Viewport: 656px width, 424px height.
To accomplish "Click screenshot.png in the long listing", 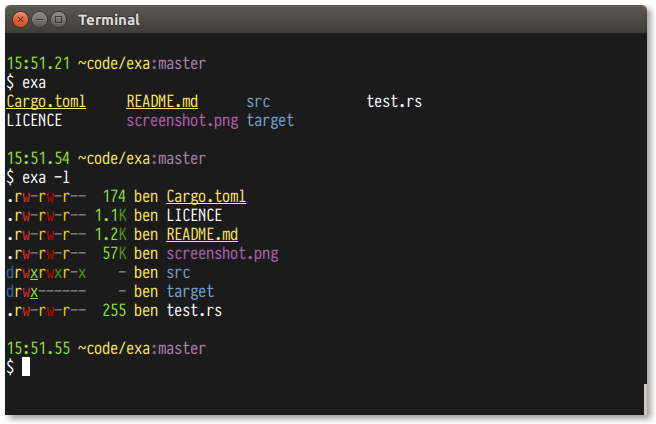I will pos(222,253).
